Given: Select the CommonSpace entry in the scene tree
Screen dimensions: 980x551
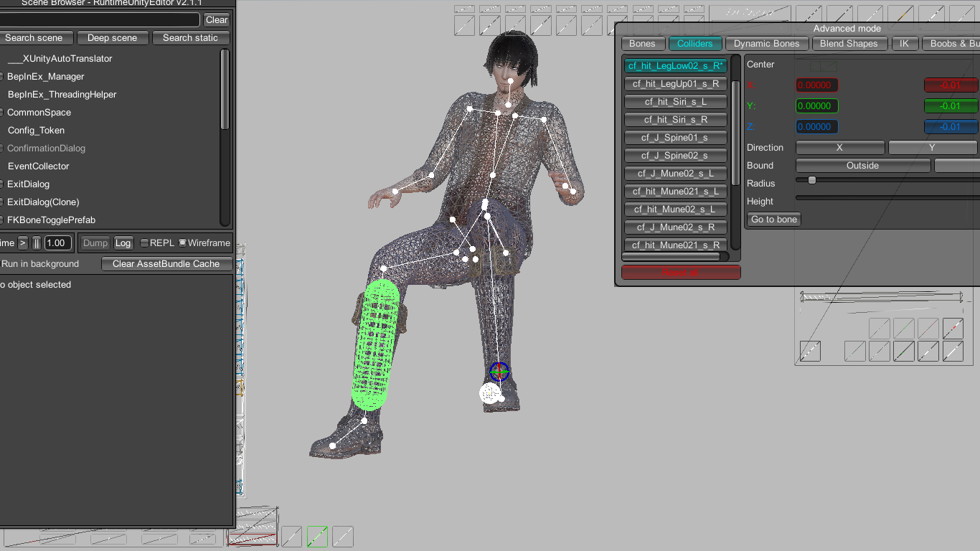Looking at the screenshot, I should pos(39,113).
